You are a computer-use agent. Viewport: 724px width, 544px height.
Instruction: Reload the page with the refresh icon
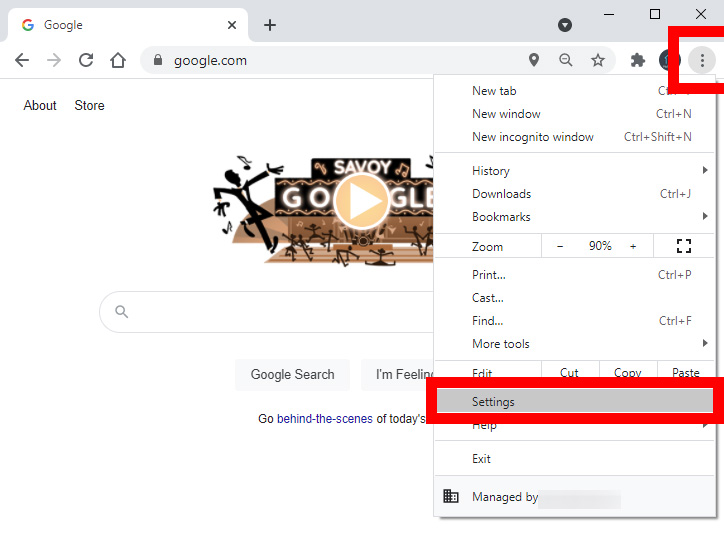click(86, 60)
